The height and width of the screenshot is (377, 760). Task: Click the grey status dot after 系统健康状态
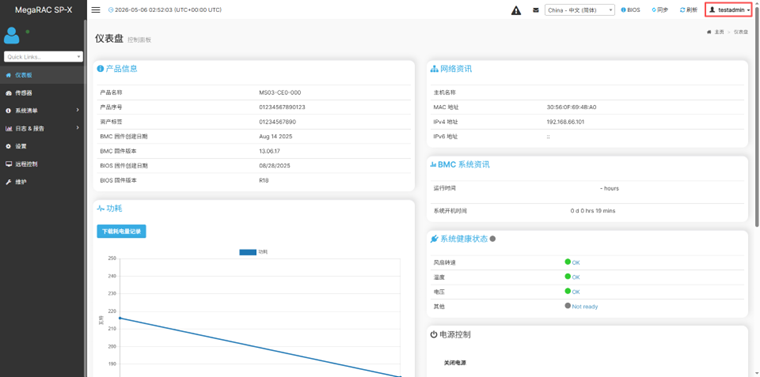(492, 239)
